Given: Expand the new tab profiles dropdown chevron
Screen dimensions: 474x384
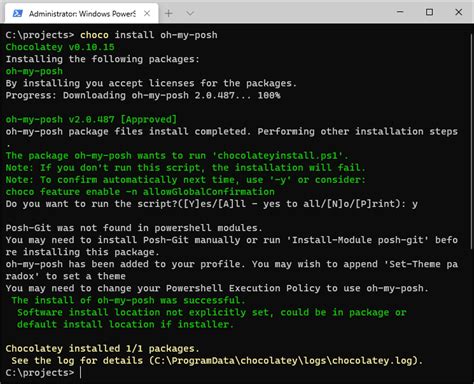Looking at the screenshot, I should pyautogui.click(x=190, y=13).
